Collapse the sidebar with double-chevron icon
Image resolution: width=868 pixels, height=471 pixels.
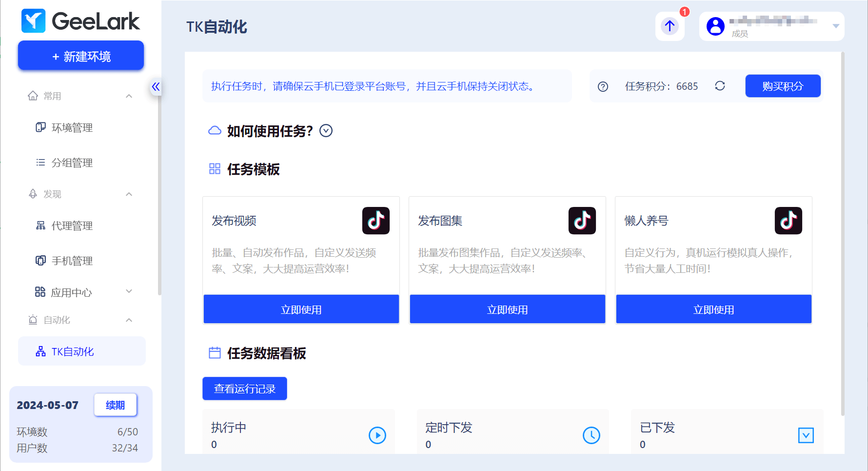tap(156, 87)
